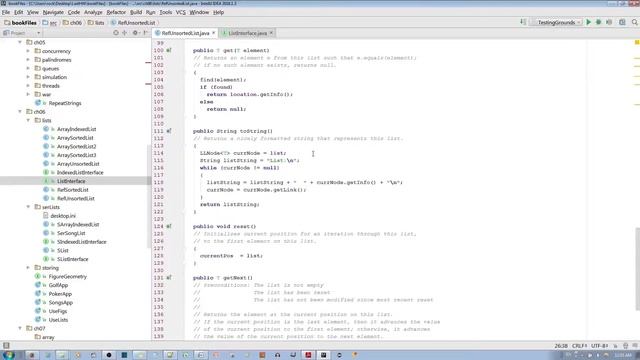This screenshot has width=640, height=360.
Task: Click the Make Project build icon
Action: (523, 22)
